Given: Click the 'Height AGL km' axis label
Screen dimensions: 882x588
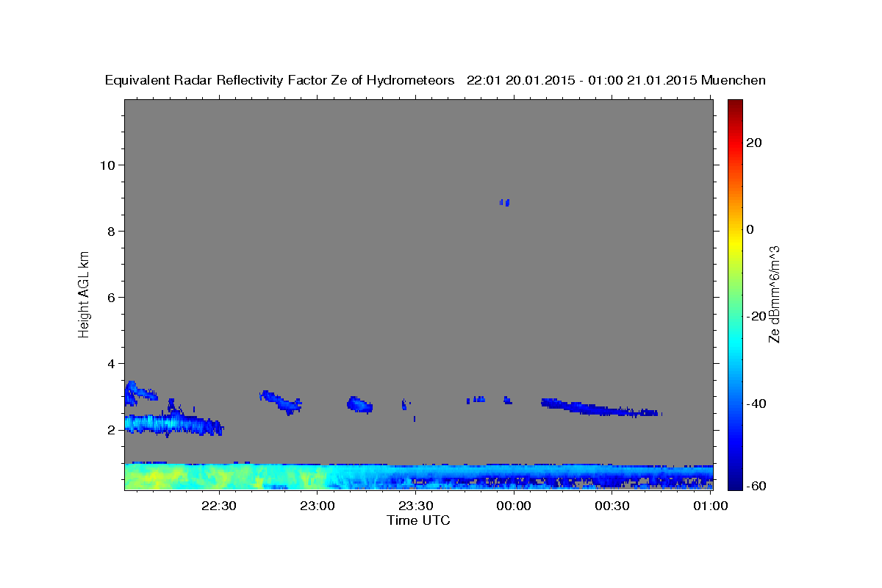Looking at the screenshot, I should point(84,293).
